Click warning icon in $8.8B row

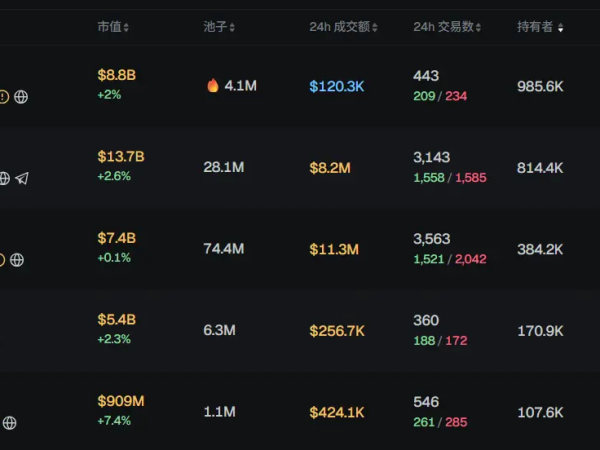pyautogui.click(x=4, y=97)
